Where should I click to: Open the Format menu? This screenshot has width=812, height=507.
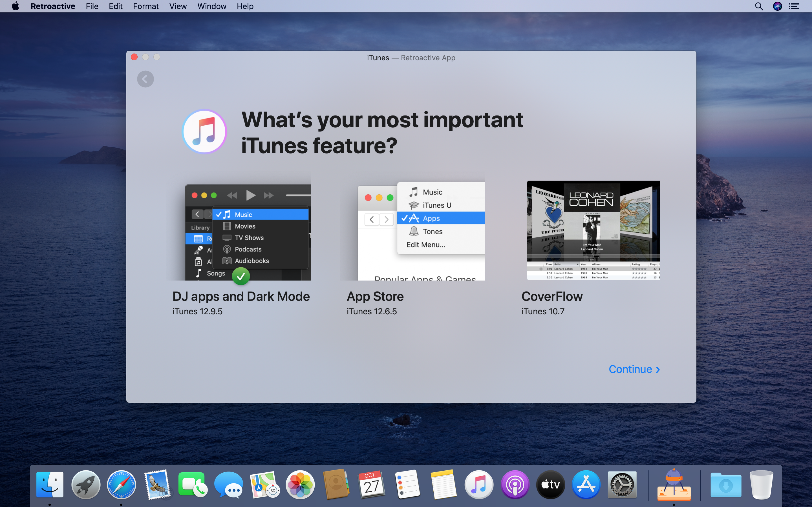[x=145, y=6]
